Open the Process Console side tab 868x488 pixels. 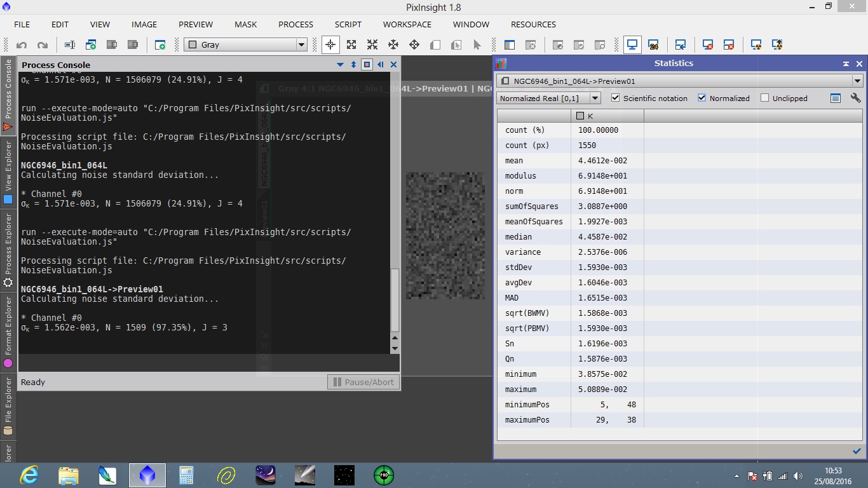(8, 95)
